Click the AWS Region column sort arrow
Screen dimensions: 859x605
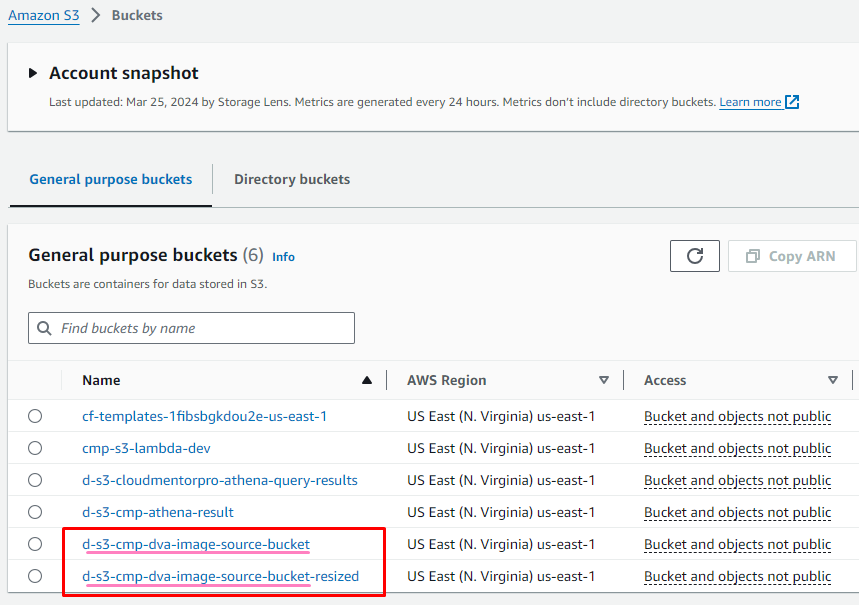pos(604,380)
